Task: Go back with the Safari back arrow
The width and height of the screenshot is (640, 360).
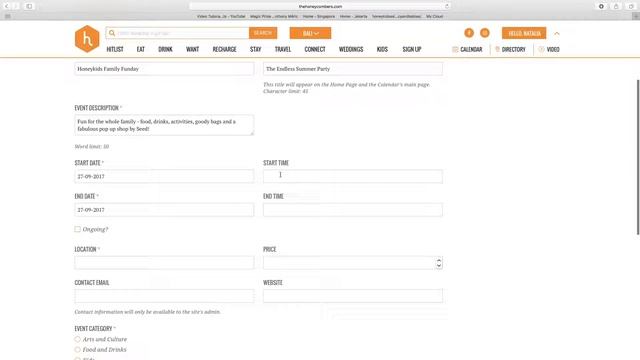Action: coord(7,6)
